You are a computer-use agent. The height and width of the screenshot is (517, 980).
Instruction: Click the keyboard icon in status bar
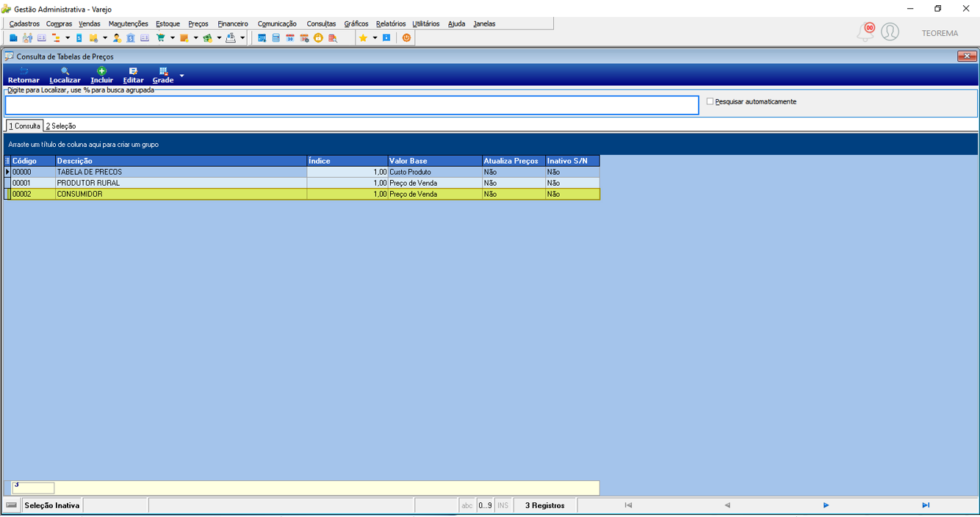click(11, 505)
